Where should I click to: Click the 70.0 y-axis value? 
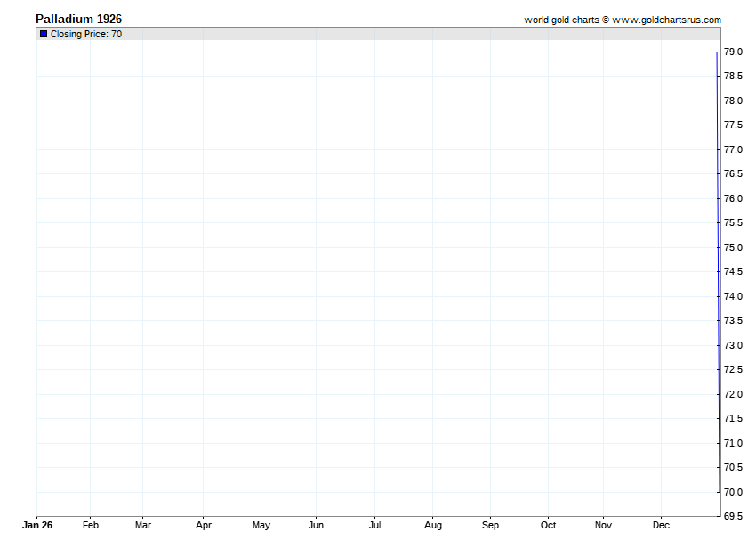pos(734,492)
